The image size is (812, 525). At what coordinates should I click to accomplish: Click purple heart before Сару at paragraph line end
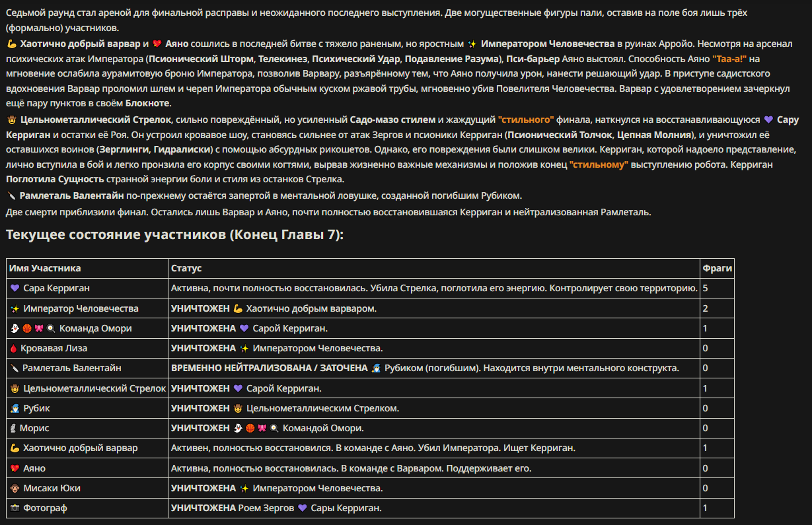(768, 120)
